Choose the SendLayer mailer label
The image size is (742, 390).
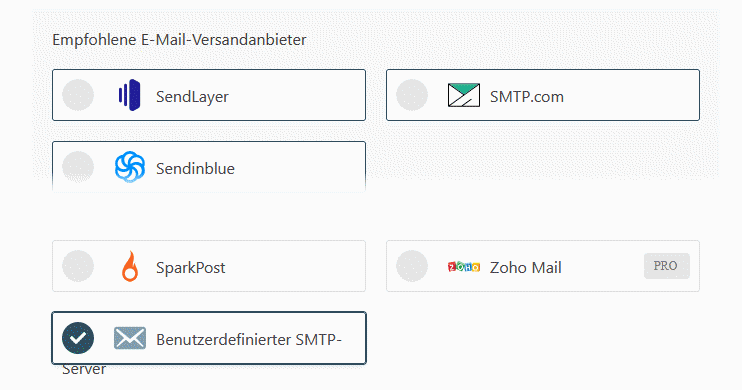[x=192, y=97]
